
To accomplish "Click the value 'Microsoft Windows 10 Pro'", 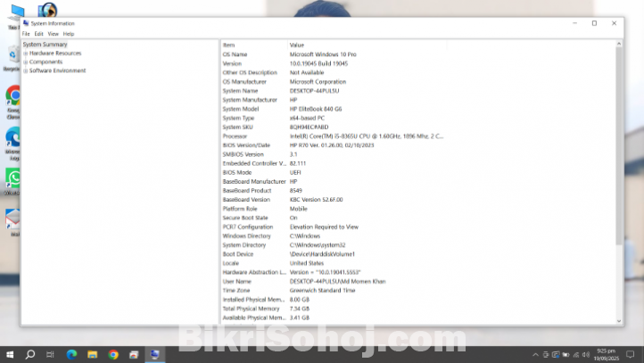I will 323,54.
